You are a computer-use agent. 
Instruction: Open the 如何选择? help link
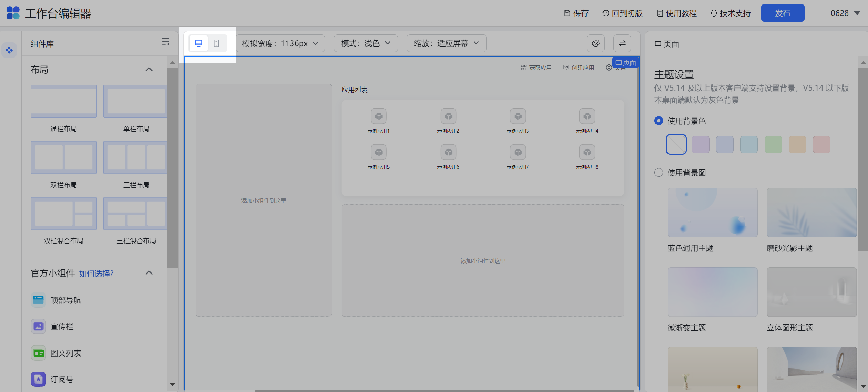coord(95,273)
